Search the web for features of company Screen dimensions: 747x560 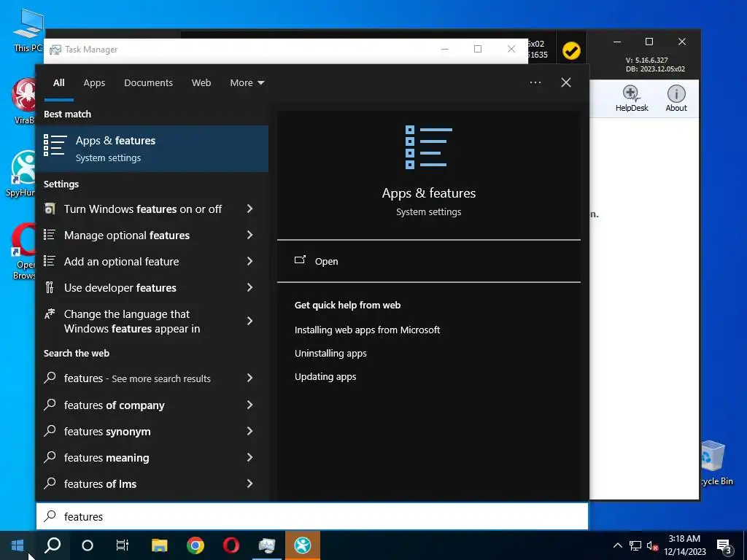point(115,405)
